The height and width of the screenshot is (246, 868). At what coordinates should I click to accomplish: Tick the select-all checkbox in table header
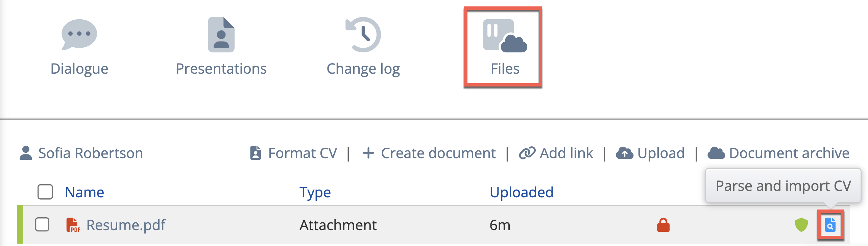pos(45,192)
